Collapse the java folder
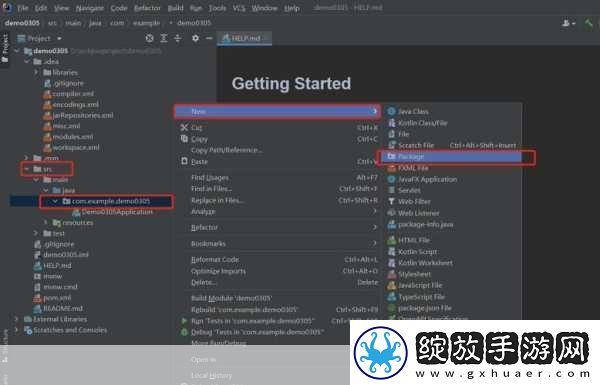Screen dimensions: 600x385 point(46,190)
